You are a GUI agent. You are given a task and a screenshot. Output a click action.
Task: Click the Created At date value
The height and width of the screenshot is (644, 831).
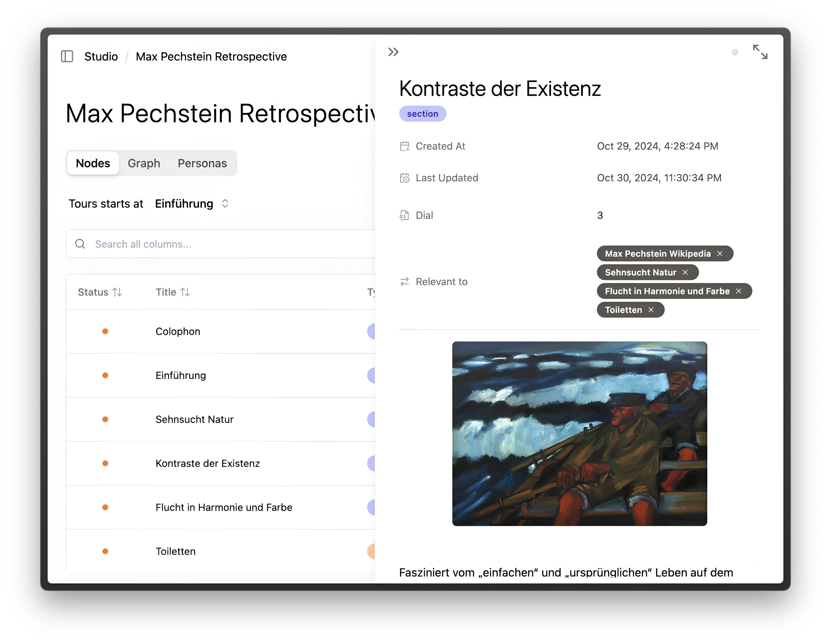point(658,146)
